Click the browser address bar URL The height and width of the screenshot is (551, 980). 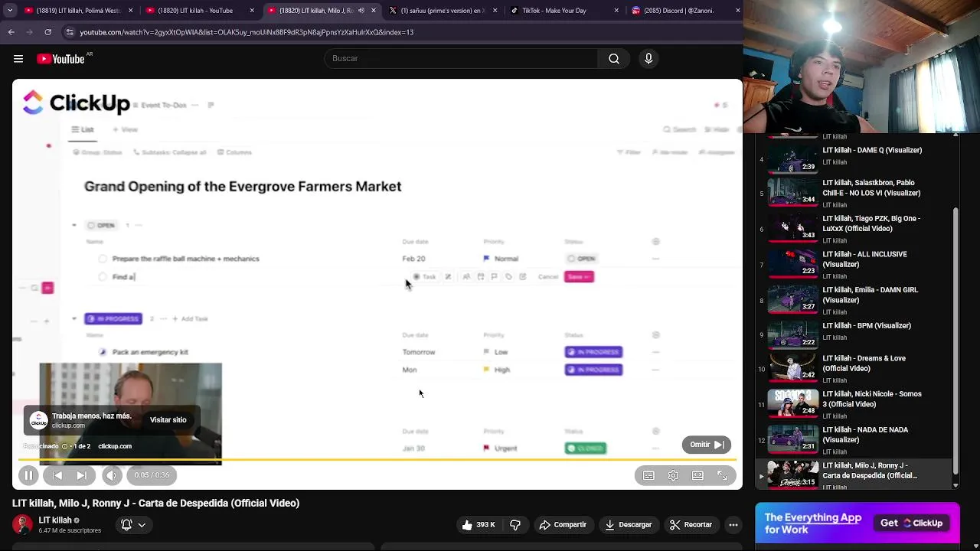pyautogui.click(x=247, y=32)
